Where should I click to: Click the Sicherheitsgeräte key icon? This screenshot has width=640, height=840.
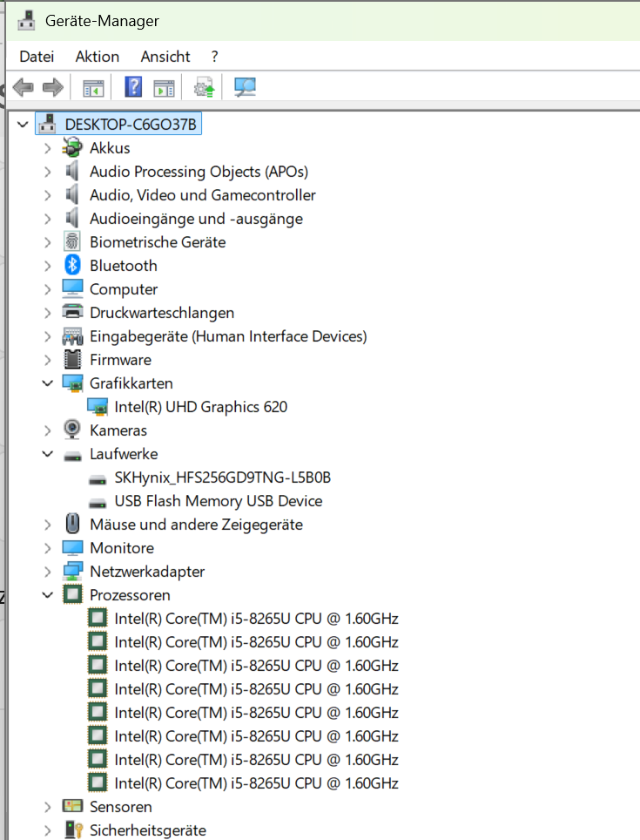pos(73,830)
